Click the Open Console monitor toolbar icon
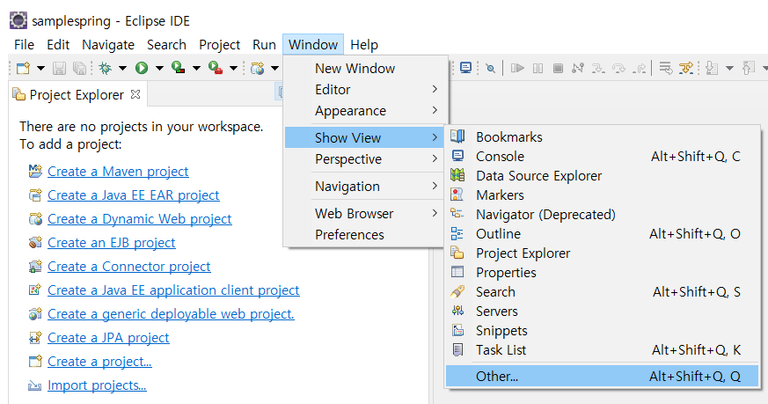Viewport: 768px width, 404px height. click(x=466, y=68)
